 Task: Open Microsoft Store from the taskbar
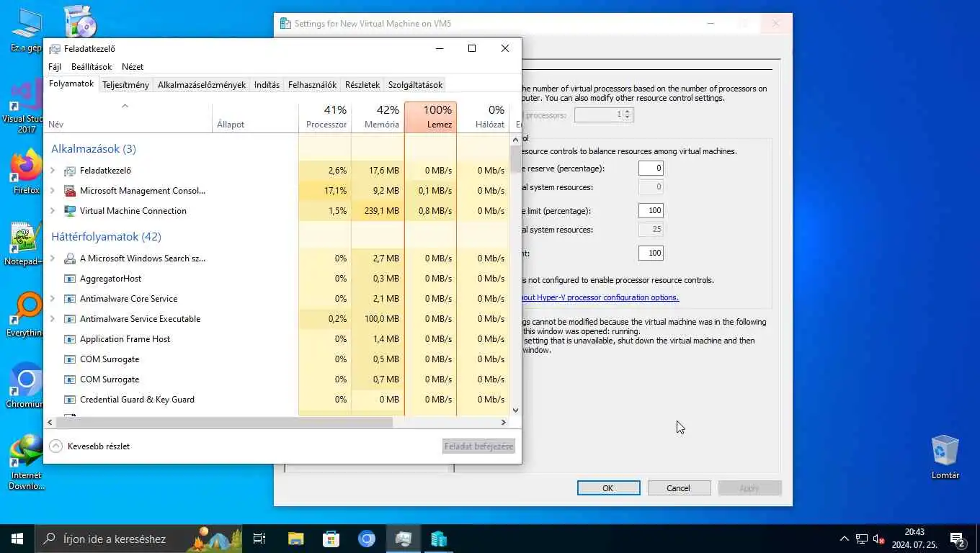(331, 539)
